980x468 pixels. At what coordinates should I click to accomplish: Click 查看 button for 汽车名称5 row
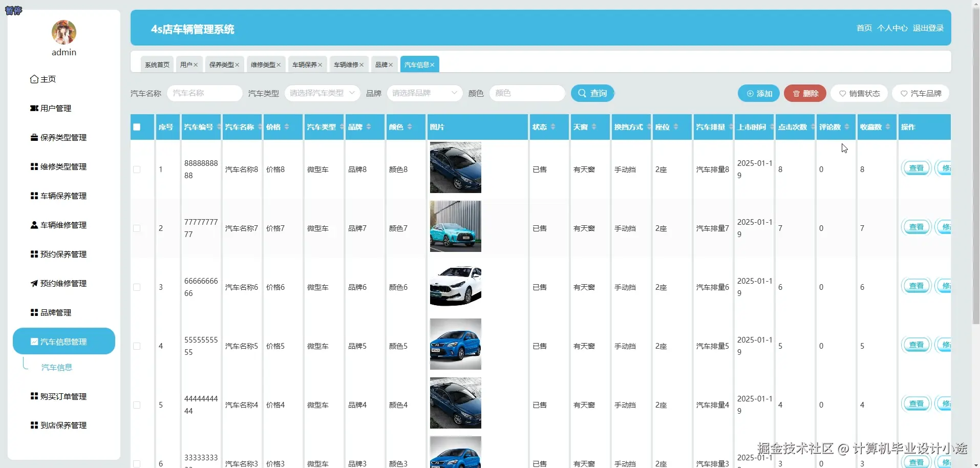pyautogui.click(x=916, y=345)
